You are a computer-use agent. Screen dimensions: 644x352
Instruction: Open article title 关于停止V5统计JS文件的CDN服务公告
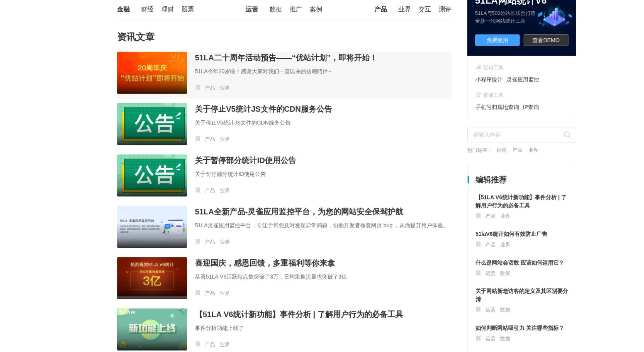pos(263,109)
